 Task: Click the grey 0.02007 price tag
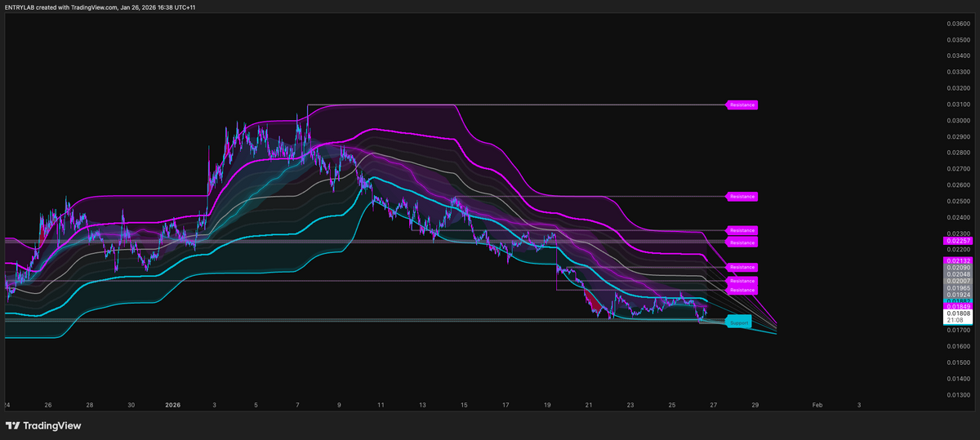958,281
